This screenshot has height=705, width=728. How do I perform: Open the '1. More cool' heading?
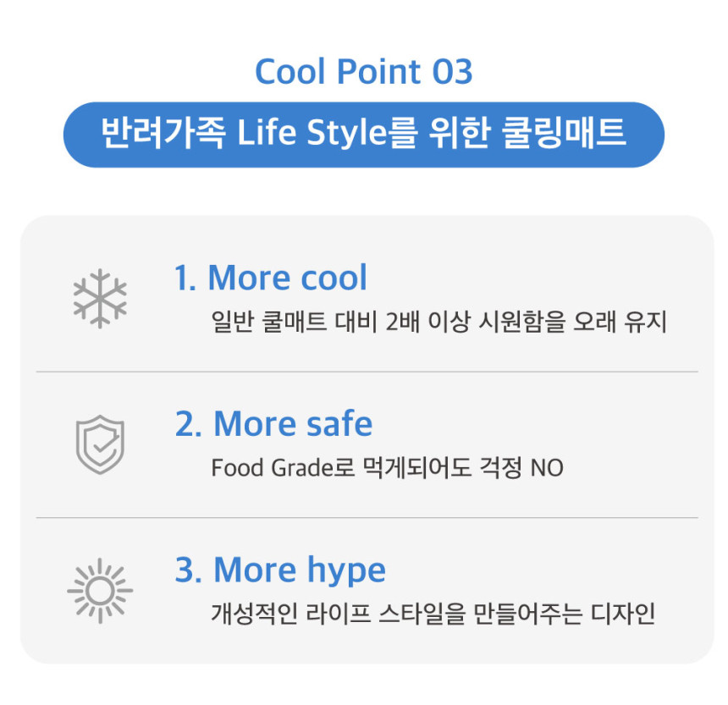tap(270, 278)
